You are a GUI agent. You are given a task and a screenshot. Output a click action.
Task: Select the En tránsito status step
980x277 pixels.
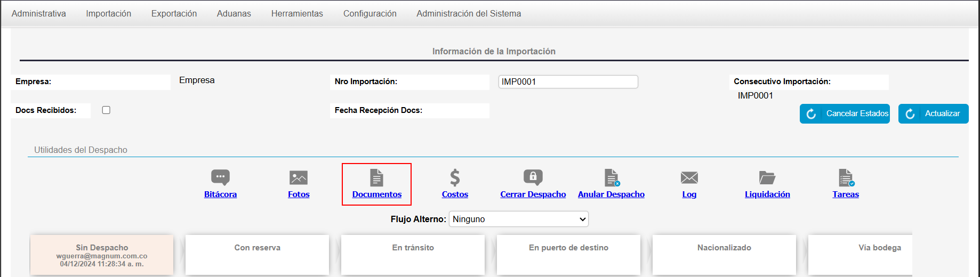coord(413,255)
